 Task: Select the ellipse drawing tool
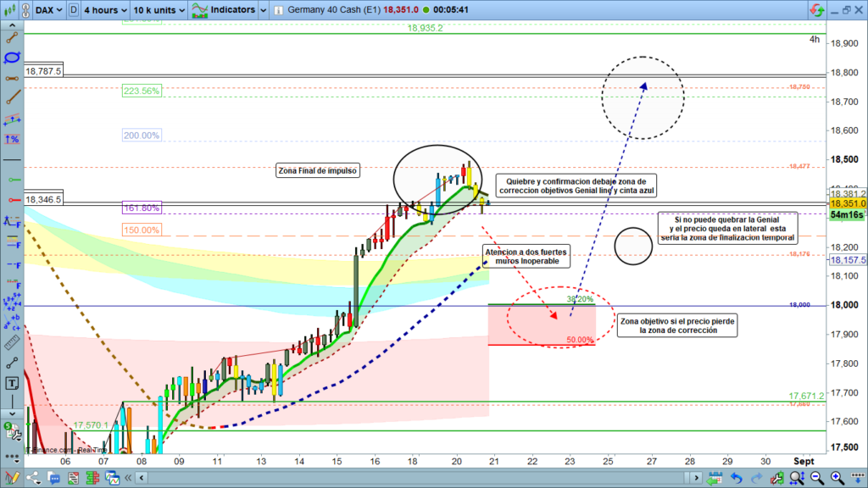(x=12, y=58)
